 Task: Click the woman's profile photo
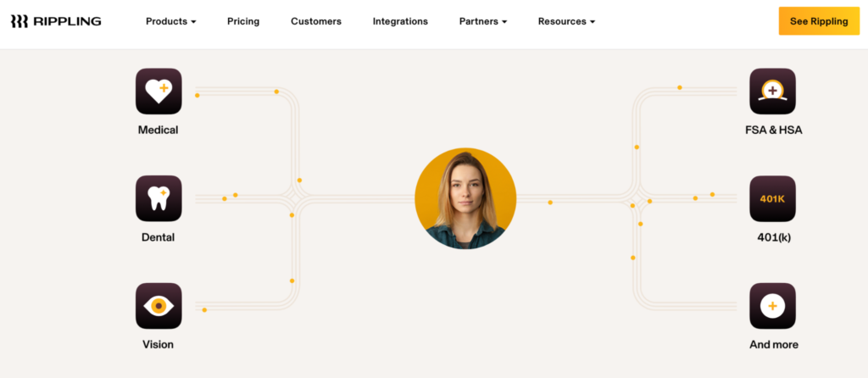point(465,198)
